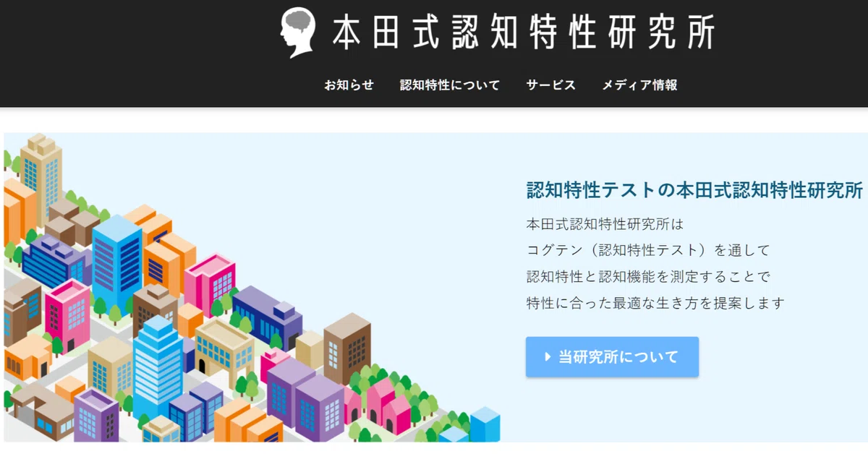Click the line 特性に合った最適な生き方を提案します
This screenshot has height=454, width=868.
[655, 304]
